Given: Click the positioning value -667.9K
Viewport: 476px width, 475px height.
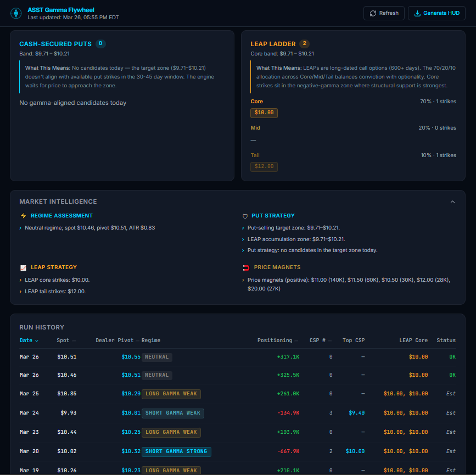Looking at the screenshot, I should click(x=288, y=451).
